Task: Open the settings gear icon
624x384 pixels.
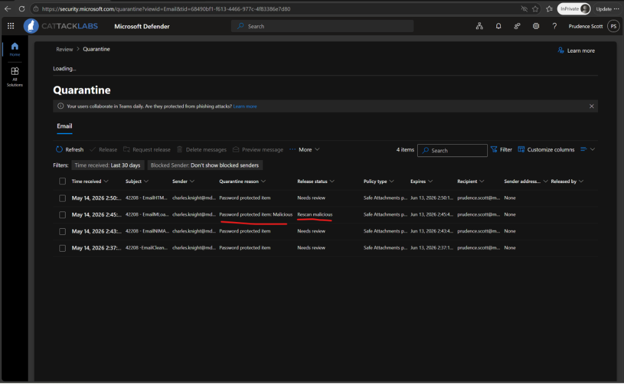Action: tap(536, 26)
